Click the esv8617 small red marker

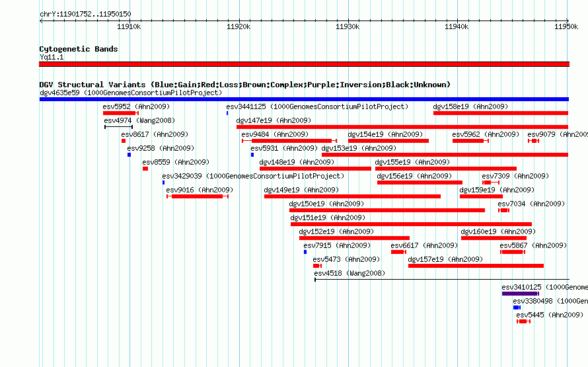(x=124, y=141)
